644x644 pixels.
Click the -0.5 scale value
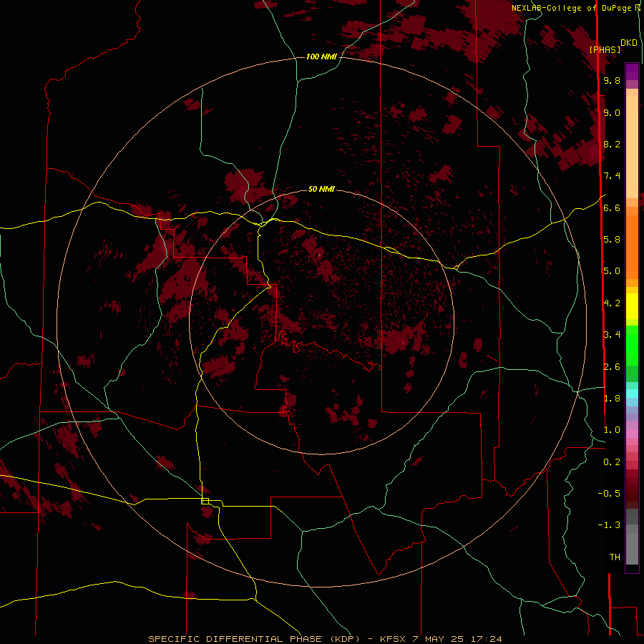(x=609, y=494)
